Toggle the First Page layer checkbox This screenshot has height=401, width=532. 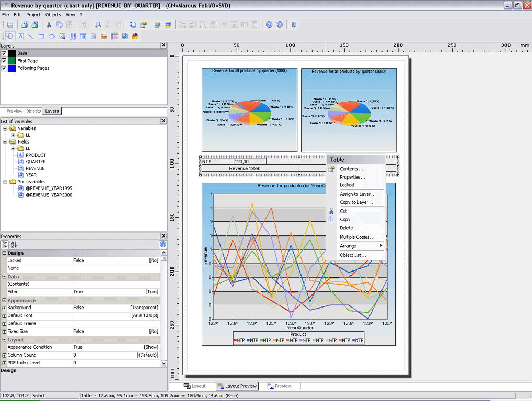point(4,61)
